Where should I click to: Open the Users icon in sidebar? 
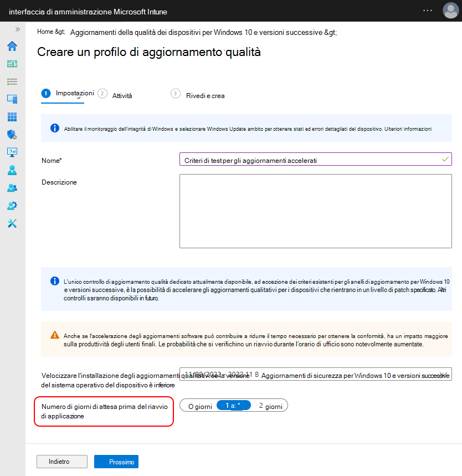point(12,170)
